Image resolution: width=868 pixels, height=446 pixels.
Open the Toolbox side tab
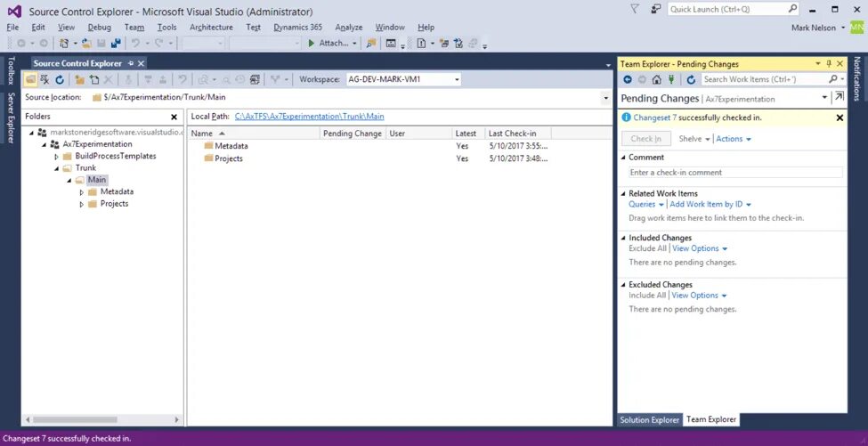[x=11, y=70]
